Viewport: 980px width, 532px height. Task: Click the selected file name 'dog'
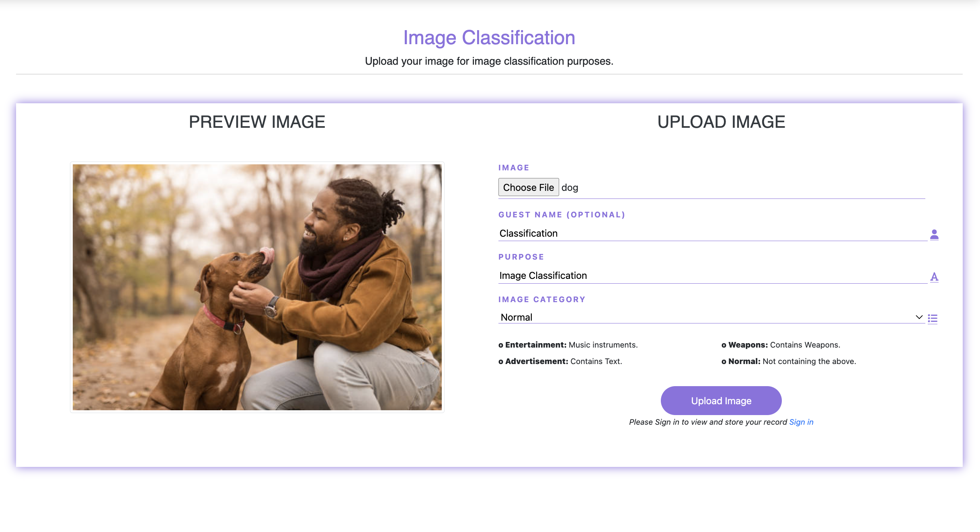pos(570,188)
